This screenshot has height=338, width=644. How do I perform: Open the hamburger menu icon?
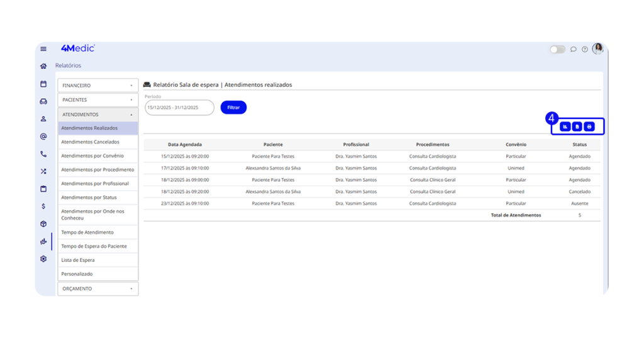coord(43,49)
